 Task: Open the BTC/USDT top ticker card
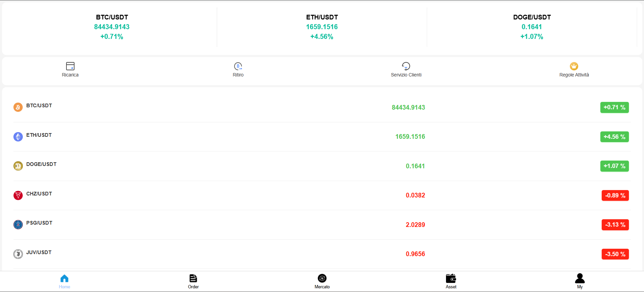tap(112, 27)
